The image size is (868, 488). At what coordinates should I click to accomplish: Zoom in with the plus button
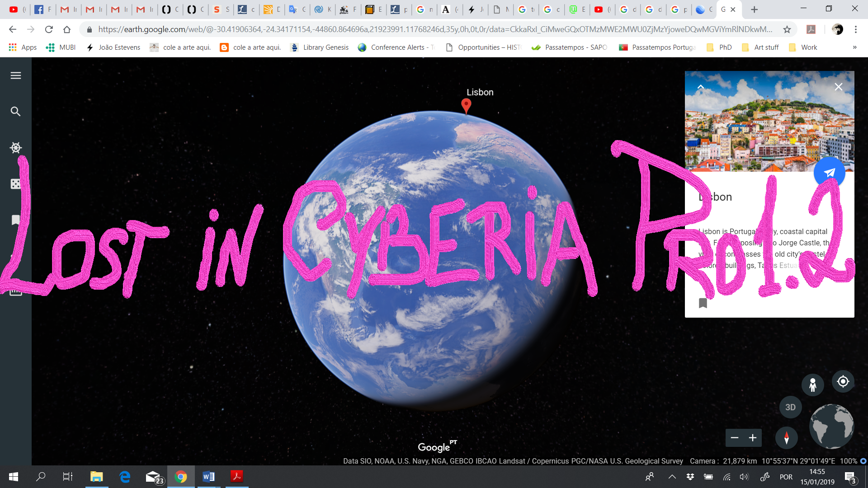coord(753,438)
